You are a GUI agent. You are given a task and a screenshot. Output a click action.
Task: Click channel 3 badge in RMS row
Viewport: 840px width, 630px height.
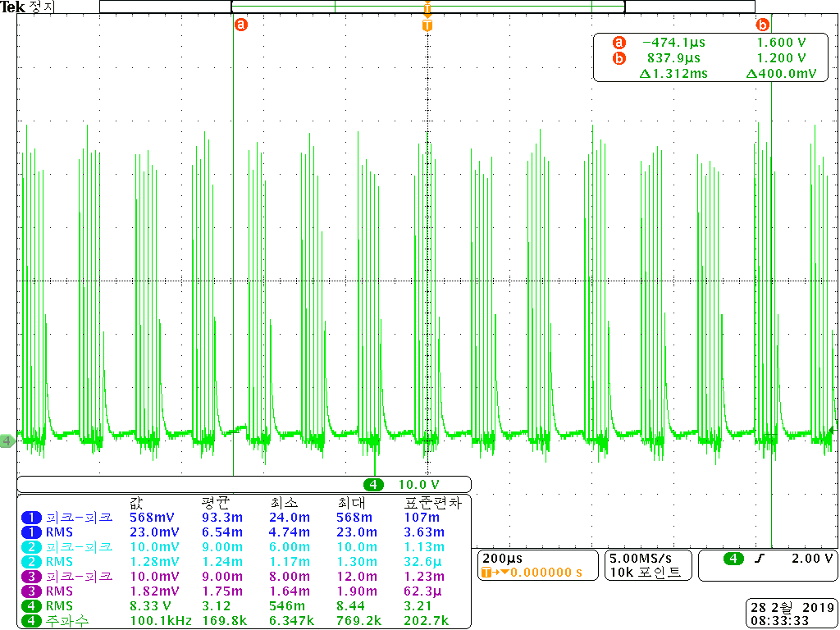pos(31,592)
